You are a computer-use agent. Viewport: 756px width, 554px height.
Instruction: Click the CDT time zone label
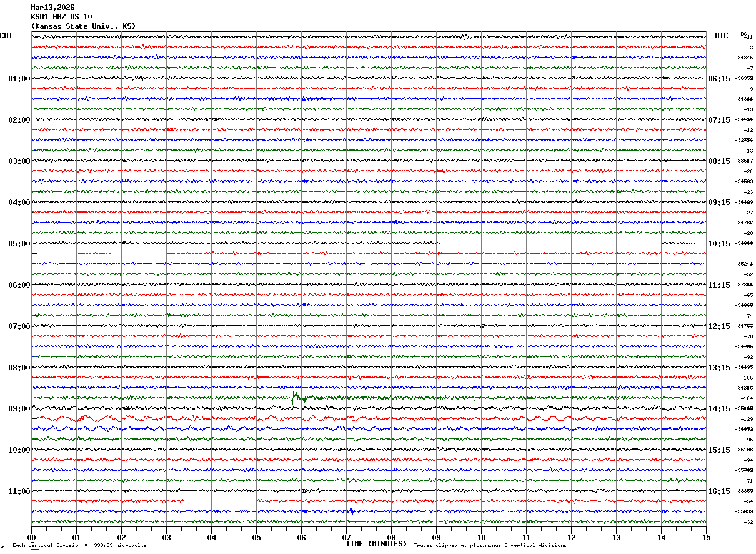tap(6, 36)
